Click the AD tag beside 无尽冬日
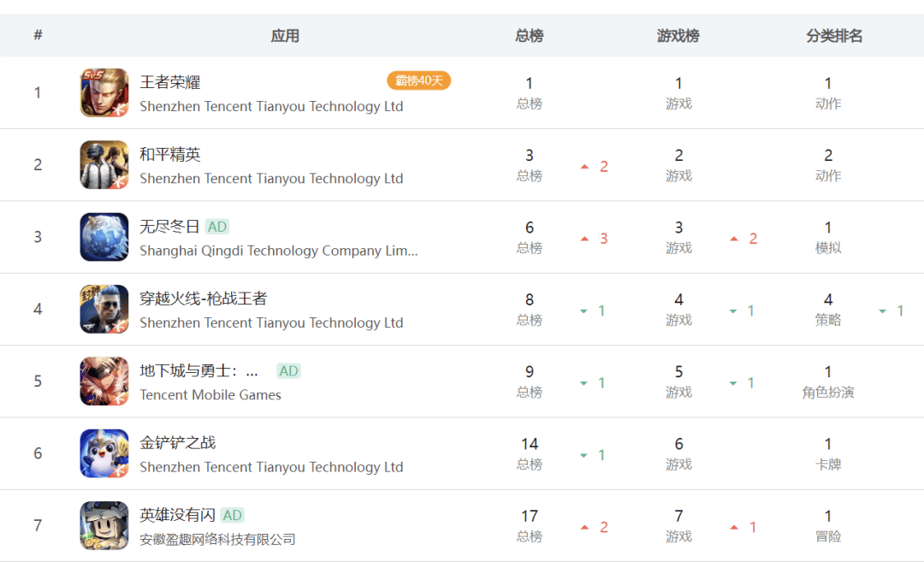This screenshot has height=562, width=924. [216, 227]
